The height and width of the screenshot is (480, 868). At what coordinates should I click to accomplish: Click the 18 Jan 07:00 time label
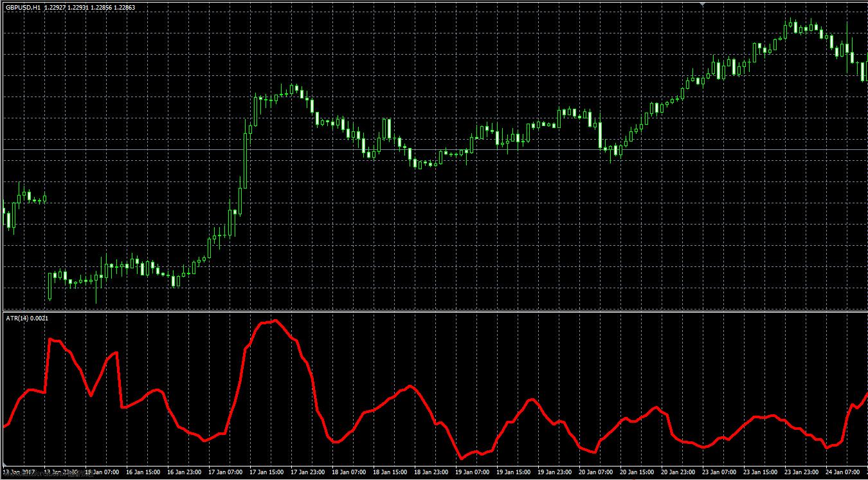pyautogui.click(x=350, y=472)
